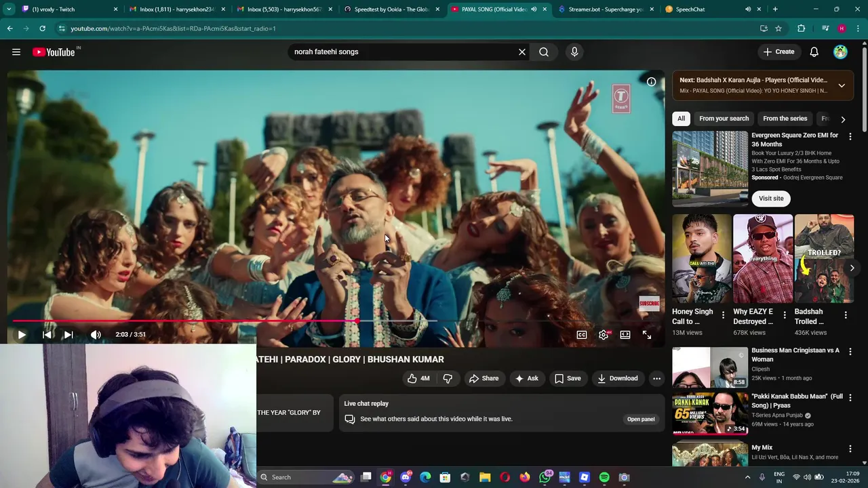Screen dimensions: 868x488
Task: Clear the search box text
Action: click(522, 52)
